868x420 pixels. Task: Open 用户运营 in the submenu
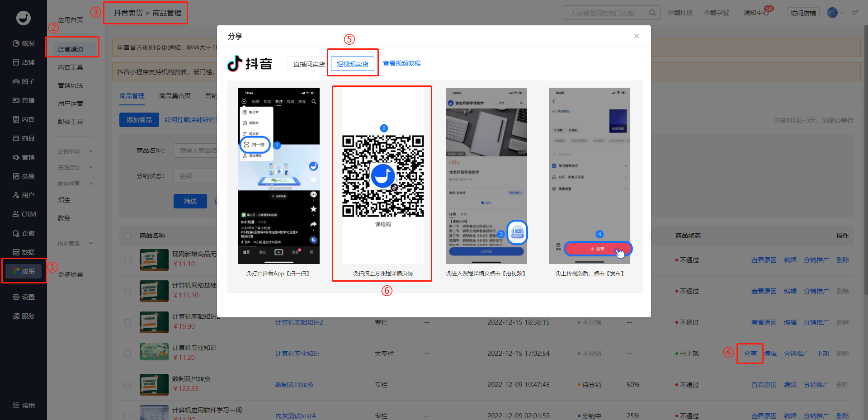tap(71, 104)
